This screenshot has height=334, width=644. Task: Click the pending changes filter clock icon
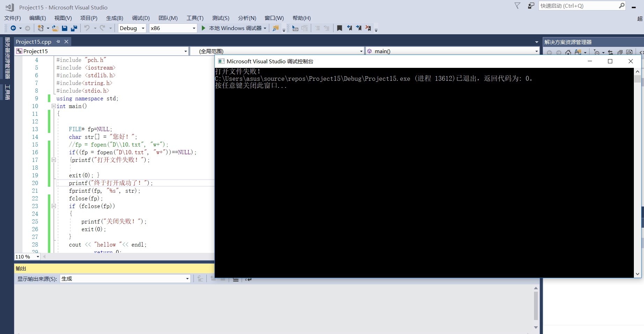(597, 52)
